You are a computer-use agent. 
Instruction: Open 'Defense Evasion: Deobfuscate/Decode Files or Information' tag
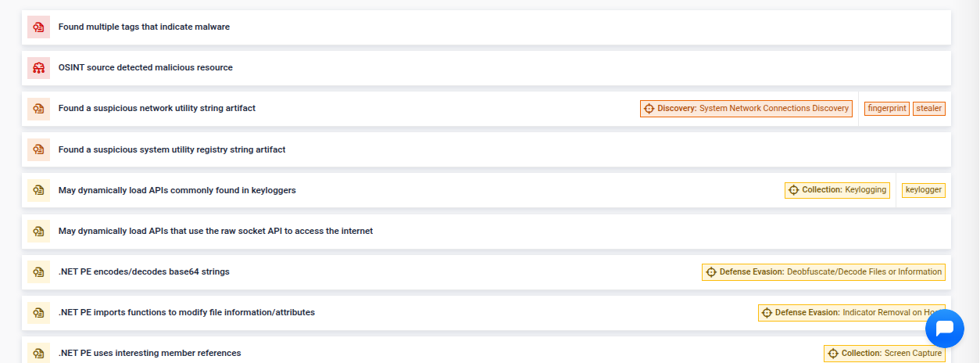coord(823,272)
